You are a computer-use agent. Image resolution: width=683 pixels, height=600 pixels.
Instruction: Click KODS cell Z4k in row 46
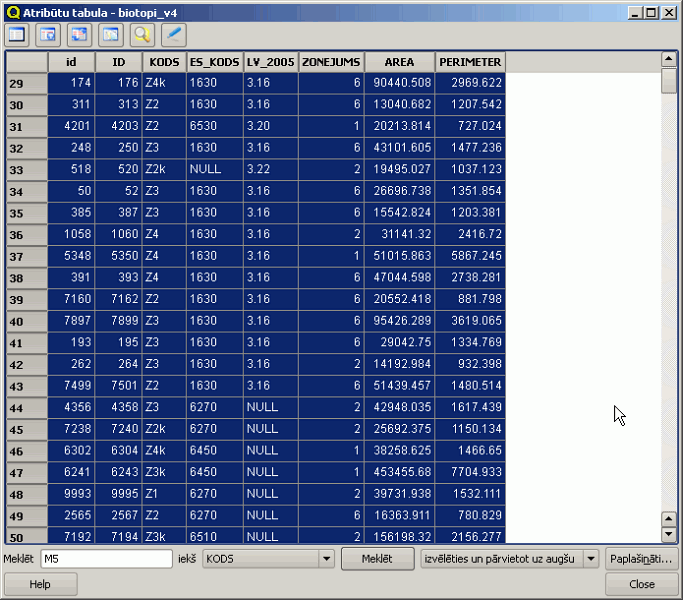[164, 450]
